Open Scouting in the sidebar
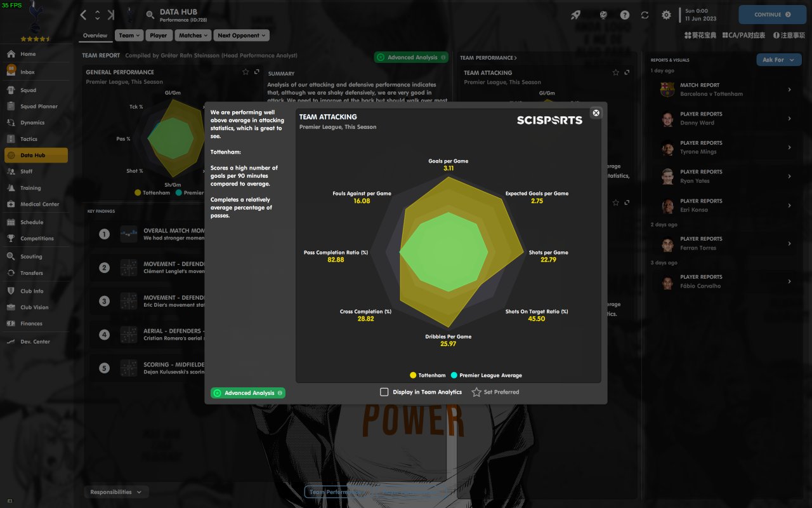The image size is (812, 508). point(36,257)
